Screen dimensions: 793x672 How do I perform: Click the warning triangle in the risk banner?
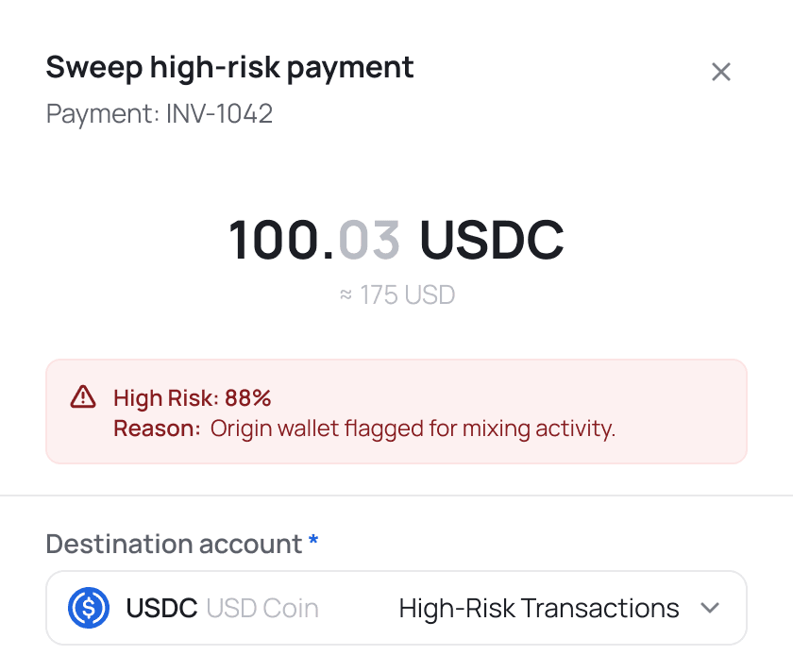point(86,397)
